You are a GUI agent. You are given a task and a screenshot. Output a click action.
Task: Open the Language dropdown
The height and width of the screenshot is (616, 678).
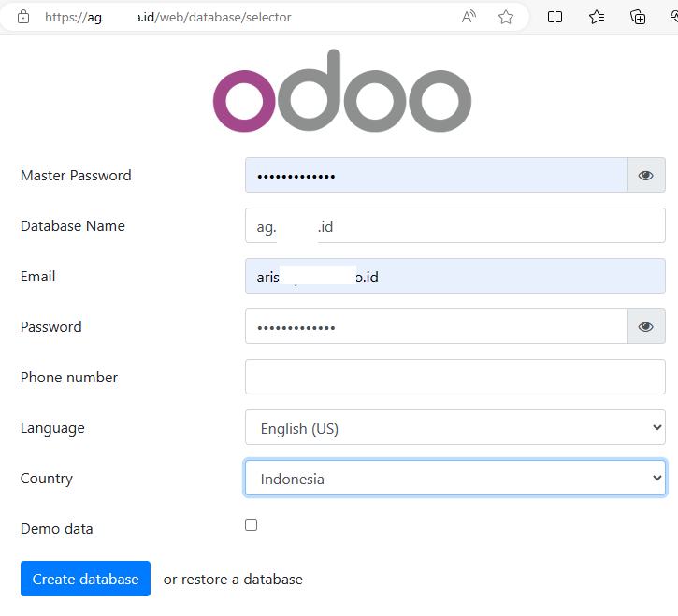pos(454,427)
